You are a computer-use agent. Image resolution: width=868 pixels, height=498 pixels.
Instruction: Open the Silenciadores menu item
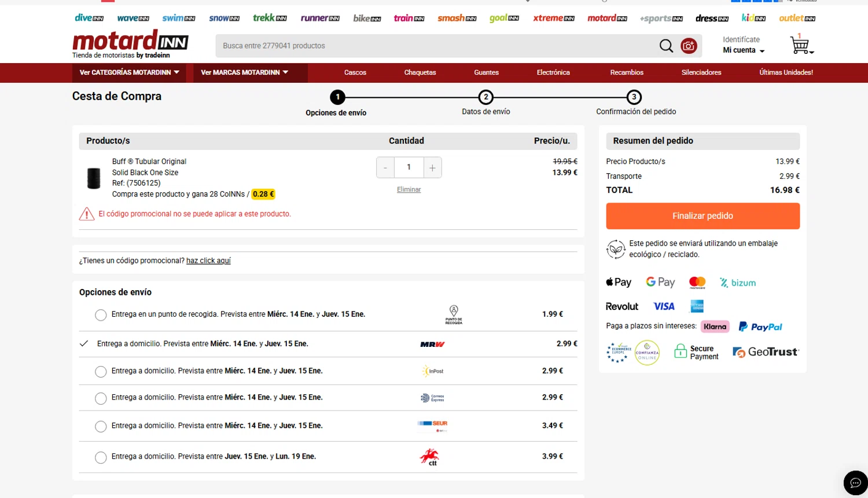(x=701, y=72)
